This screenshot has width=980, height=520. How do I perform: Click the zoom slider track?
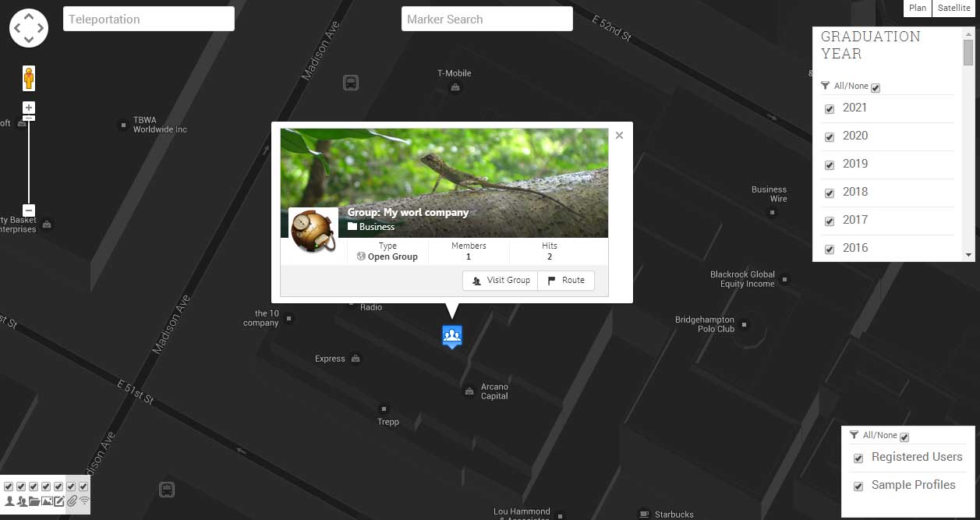[29, 164]
